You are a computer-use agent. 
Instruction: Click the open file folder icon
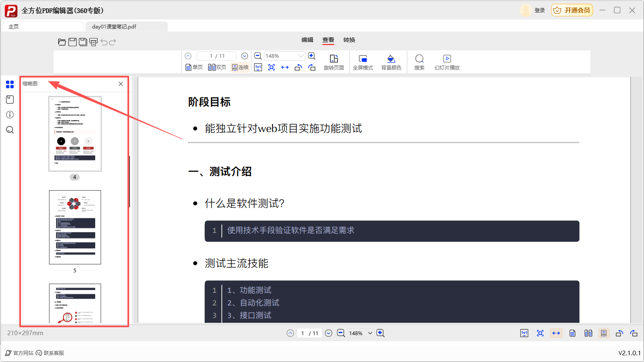62,42
